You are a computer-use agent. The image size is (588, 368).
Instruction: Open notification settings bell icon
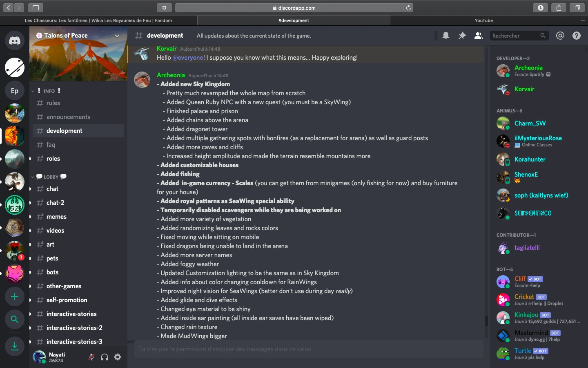[446, 36]
